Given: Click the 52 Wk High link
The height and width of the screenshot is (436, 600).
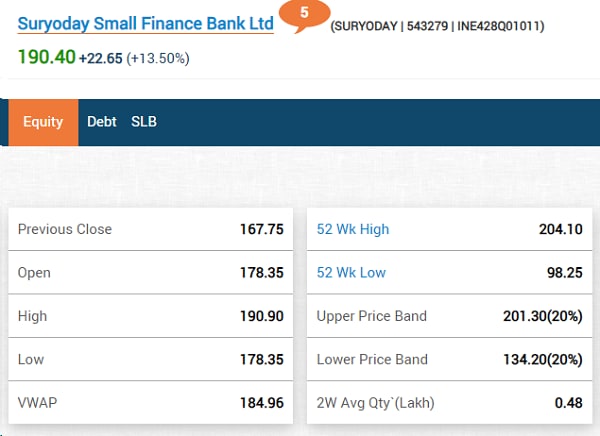Looking at the screenshot, I should click(353, 229).
